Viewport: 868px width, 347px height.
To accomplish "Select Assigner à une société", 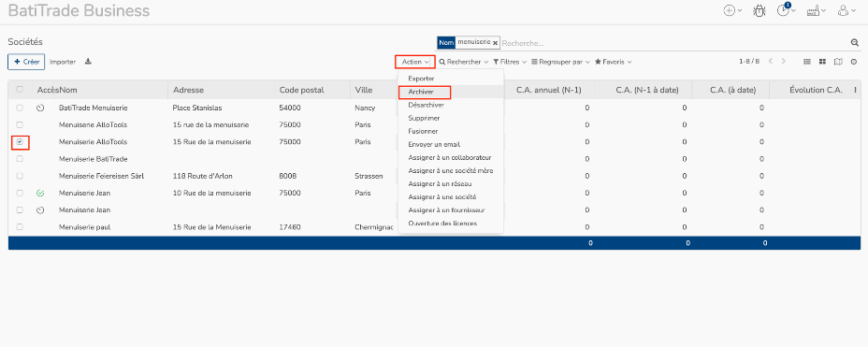I will coord(451,197).
